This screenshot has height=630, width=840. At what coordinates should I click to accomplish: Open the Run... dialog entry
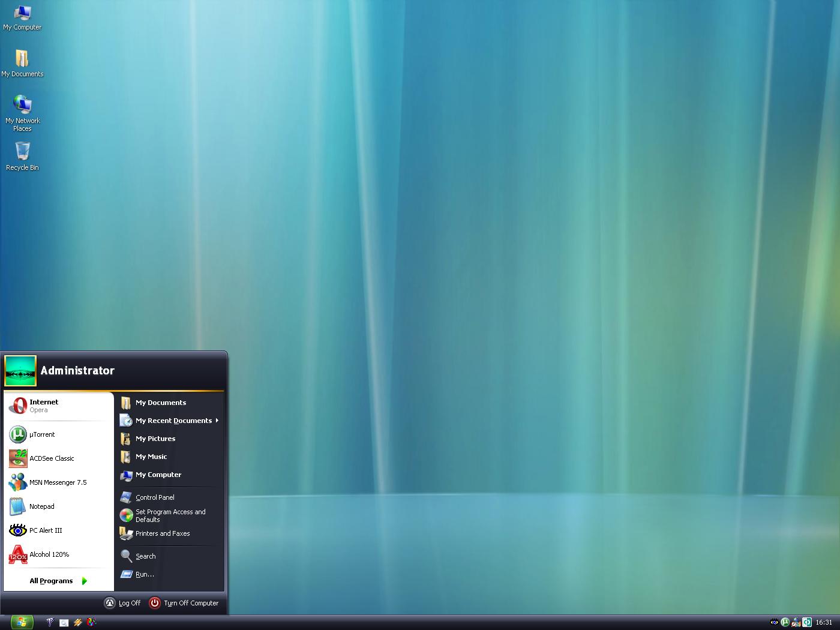(170, 574)
